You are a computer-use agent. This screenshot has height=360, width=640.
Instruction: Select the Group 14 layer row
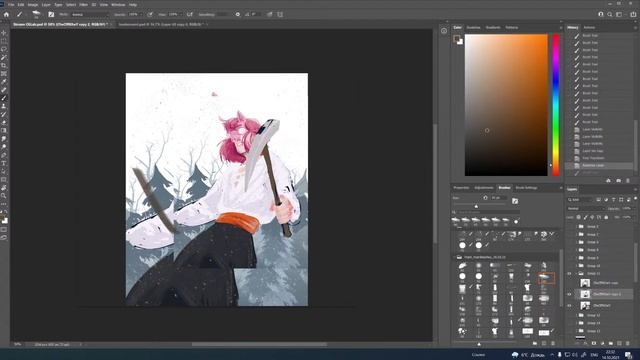(600, 323)
